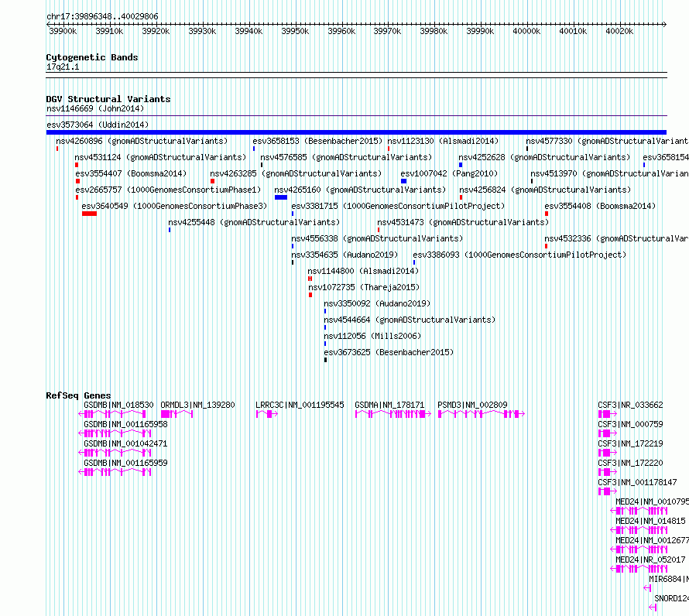Open esv2665757 1000GenomesConsortiumPhase1 label
The image size is (689, 616).
[x=168, y=190]
